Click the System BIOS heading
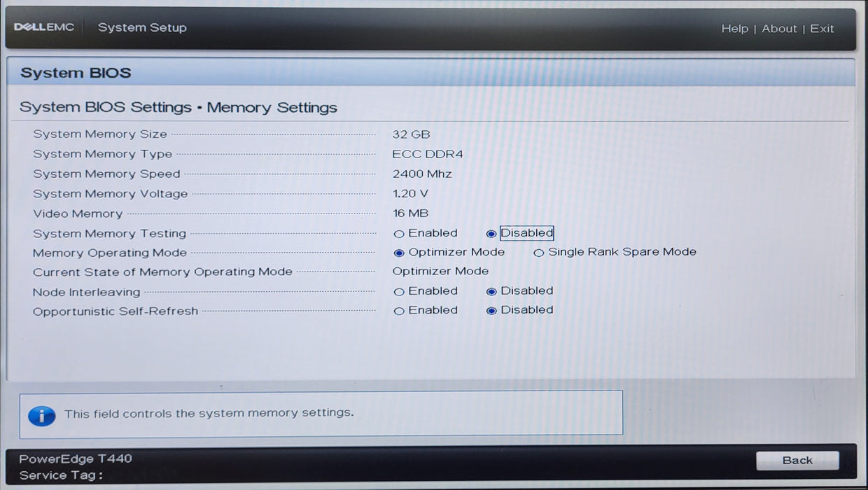This screenshot has height=490, width=868. [76, 73]
